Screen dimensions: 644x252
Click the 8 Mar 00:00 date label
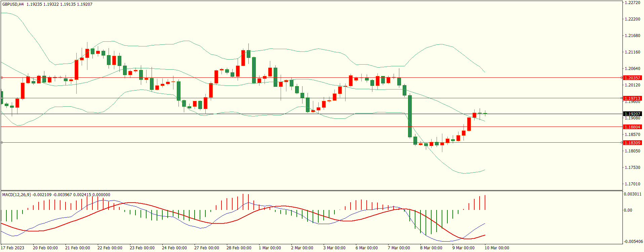coord(431,248)
